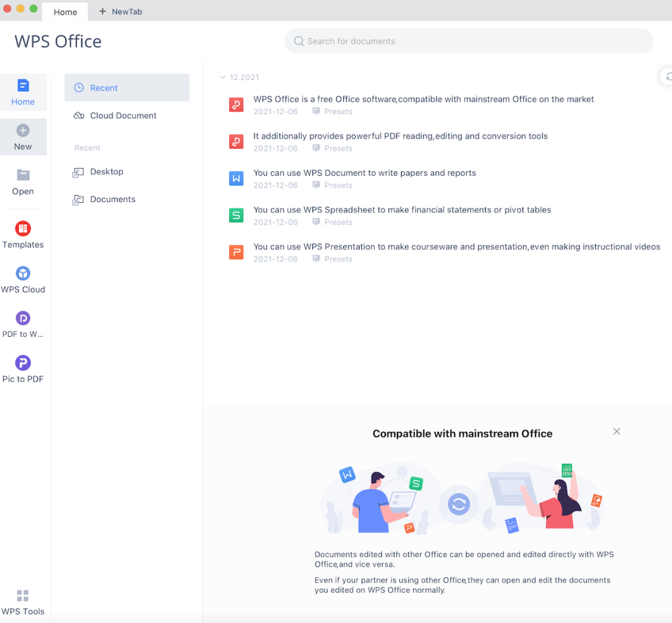
Task: Open 'It additionally provides powerful PDF reading' document
Action: (400, 136)
